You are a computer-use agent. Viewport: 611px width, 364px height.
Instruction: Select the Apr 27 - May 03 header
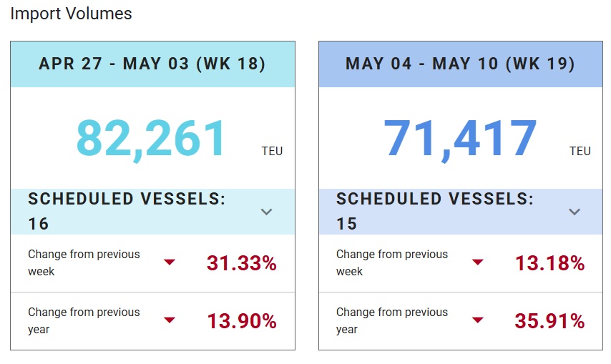(152, 64)
